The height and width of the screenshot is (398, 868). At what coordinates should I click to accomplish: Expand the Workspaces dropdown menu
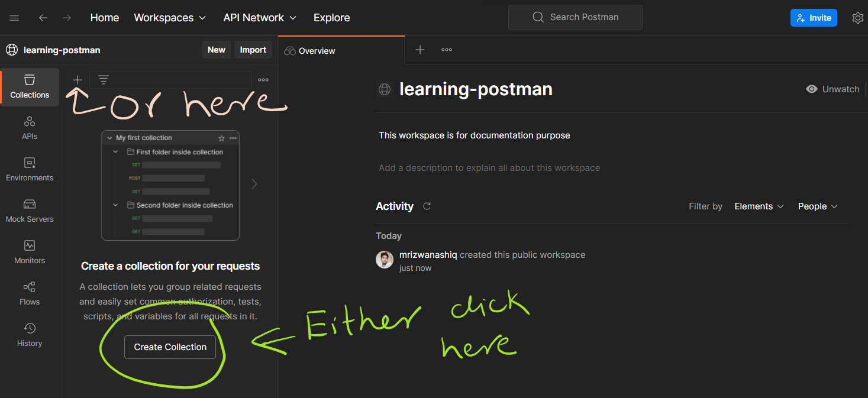click(170, 18)
